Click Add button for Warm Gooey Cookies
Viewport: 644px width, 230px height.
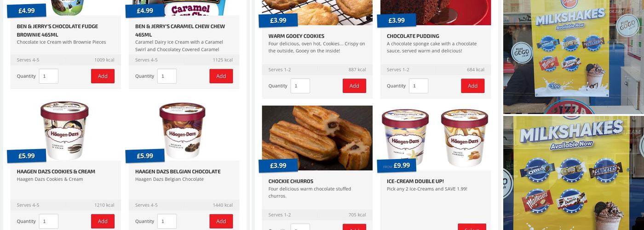[x=354, y=86]
